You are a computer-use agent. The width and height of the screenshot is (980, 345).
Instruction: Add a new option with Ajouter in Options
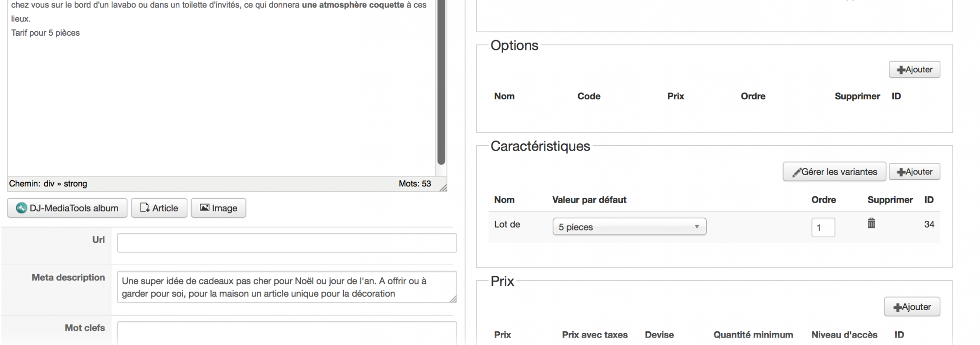tap(914, 69)
